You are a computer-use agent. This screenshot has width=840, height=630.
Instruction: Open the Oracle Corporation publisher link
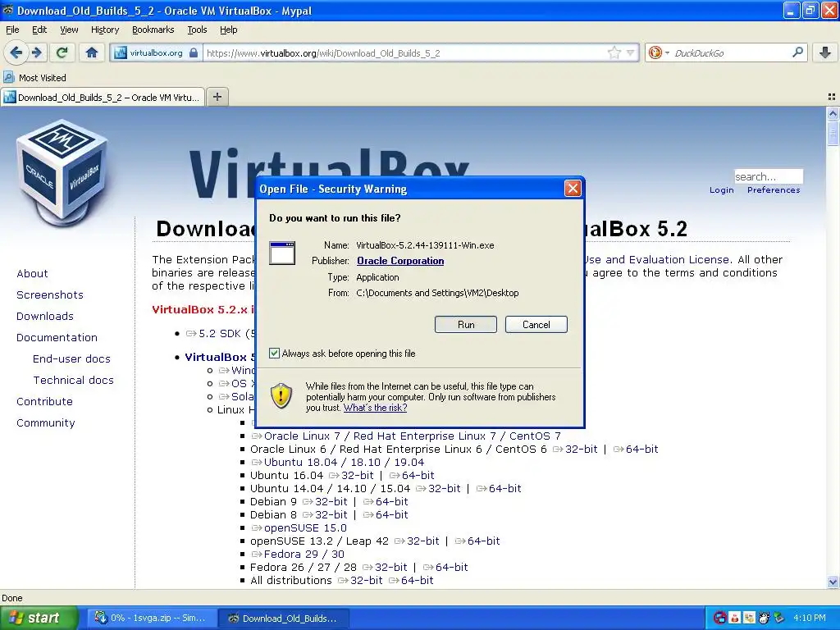click(x=400, y=261)
